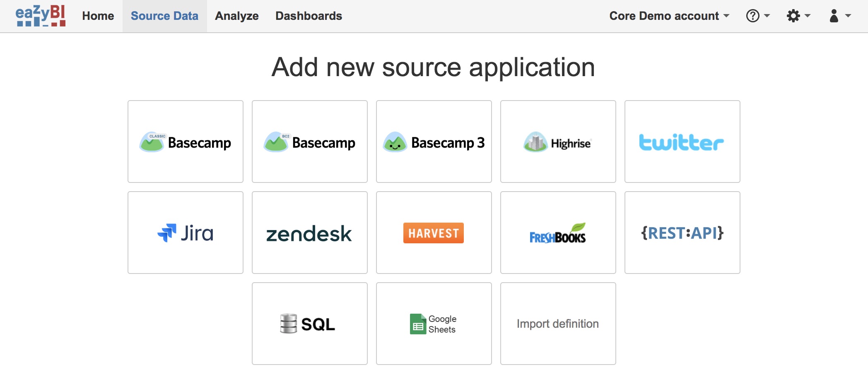
Task: Select the Basecamp 3 source tile
Action: tap(434, 142)
